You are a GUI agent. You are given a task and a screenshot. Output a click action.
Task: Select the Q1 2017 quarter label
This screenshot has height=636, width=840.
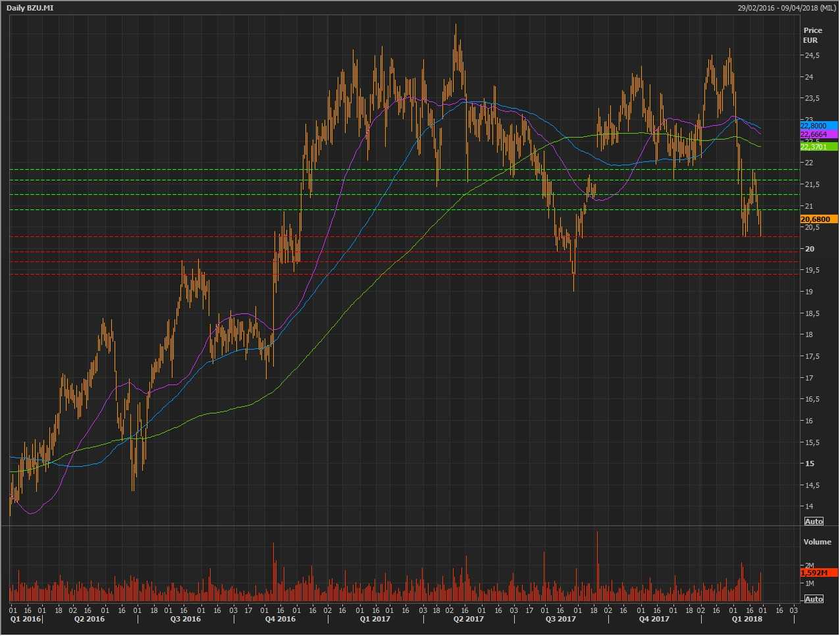(x=375, y=619)
